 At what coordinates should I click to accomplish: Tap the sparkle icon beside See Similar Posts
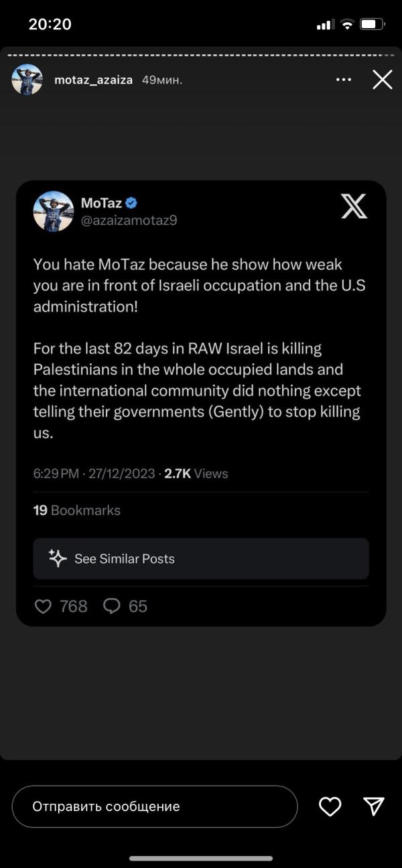58,558
